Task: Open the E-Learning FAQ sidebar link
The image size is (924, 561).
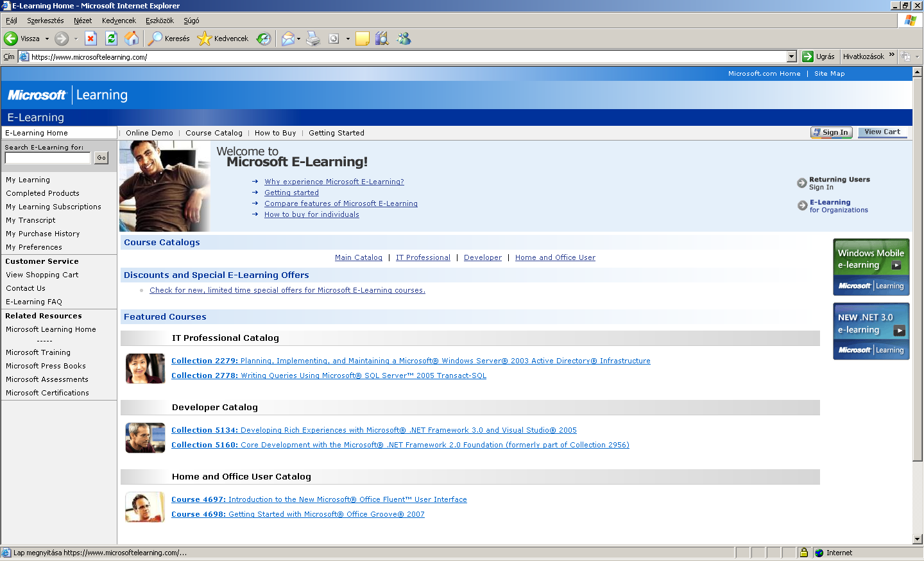Action: [x=34, y=302]
